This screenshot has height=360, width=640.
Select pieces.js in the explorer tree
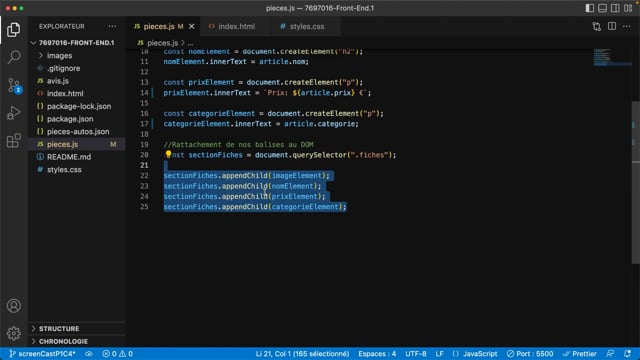click(x=77, y=144)
